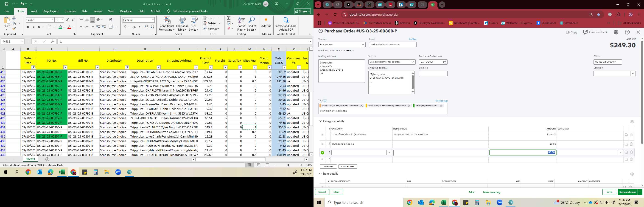Image resolution: width=644 pixels, height=207 pixels.
Task: Open Conditional Formatting menu
Action: tap(167, 24)
